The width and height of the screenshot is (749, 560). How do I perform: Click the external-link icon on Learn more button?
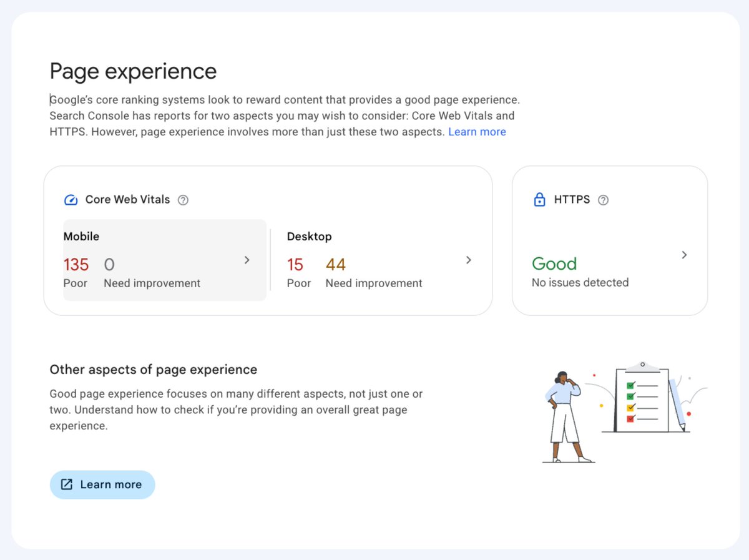[66, 484]
